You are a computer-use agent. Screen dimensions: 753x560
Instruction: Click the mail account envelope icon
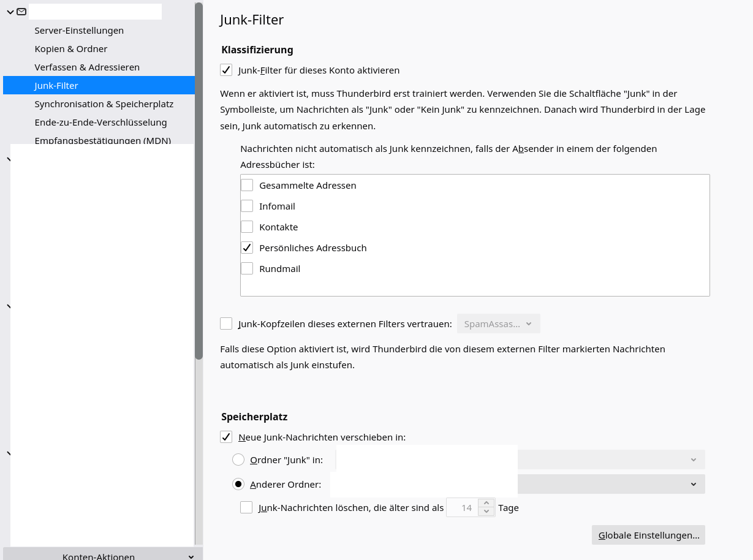pyautogui.click(x=21, y=12)
